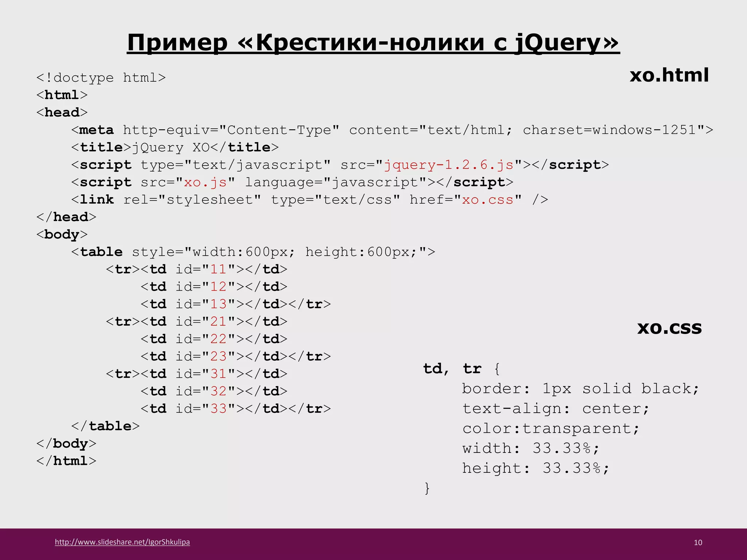
Task: Click the red 'jquery-1.2.6.js' filename
Action: tap(448, 165)
